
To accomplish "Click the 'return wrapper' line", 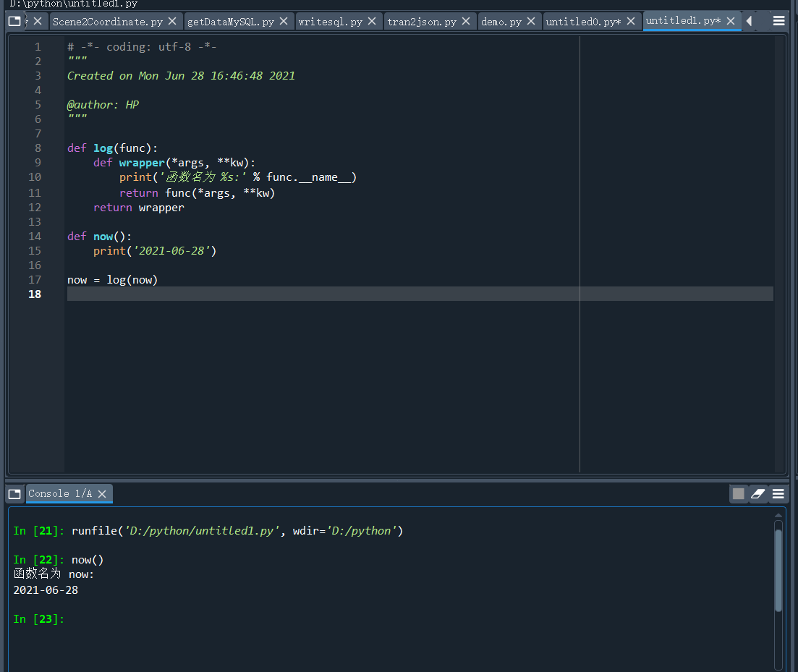I will pyautogui.click(x=138, y=208).
